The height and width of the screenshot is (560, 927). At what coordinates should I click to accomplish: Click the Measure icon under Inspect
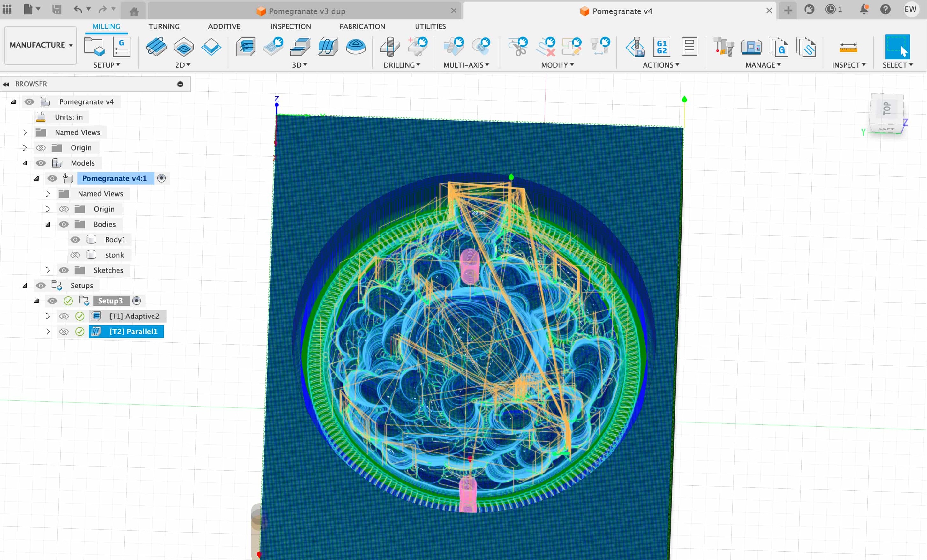coord(848,47)
